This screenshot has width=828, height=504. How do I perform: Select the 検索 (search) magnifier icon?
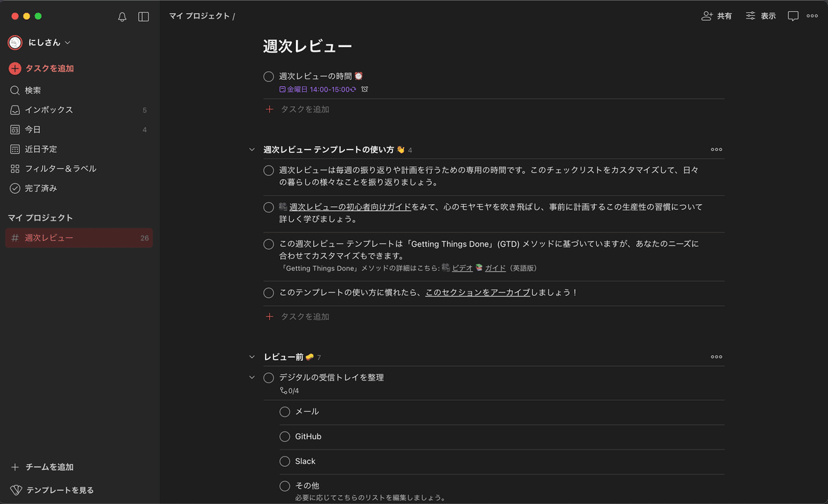15,90
